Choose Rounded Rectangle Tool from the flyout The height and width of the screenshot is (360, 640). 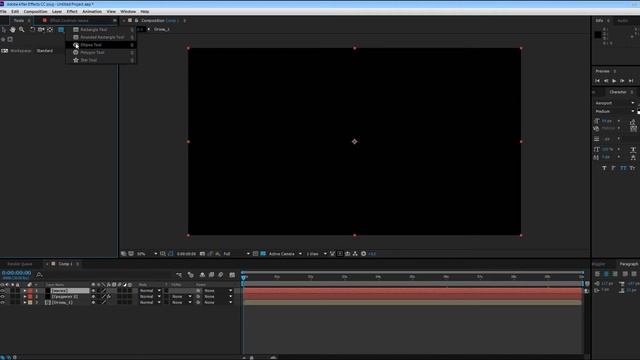click(101, 37)
